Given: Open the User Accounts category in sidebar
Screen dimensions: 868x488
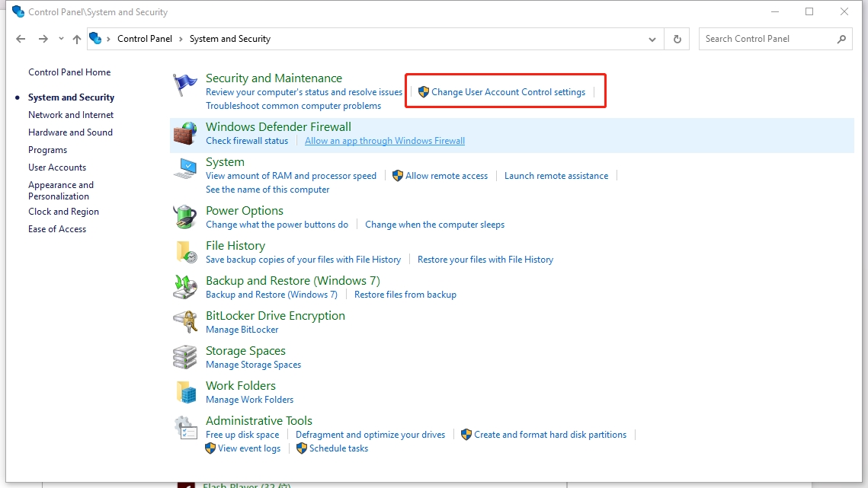Looking at the screenshot, I should coord(57,167).
